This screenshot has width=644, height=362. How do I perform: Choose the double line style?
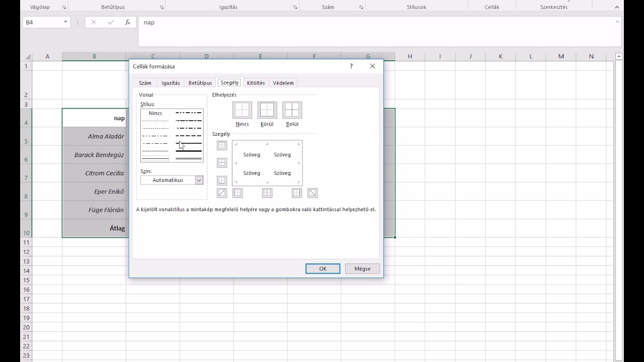click(x=189, y=158)
